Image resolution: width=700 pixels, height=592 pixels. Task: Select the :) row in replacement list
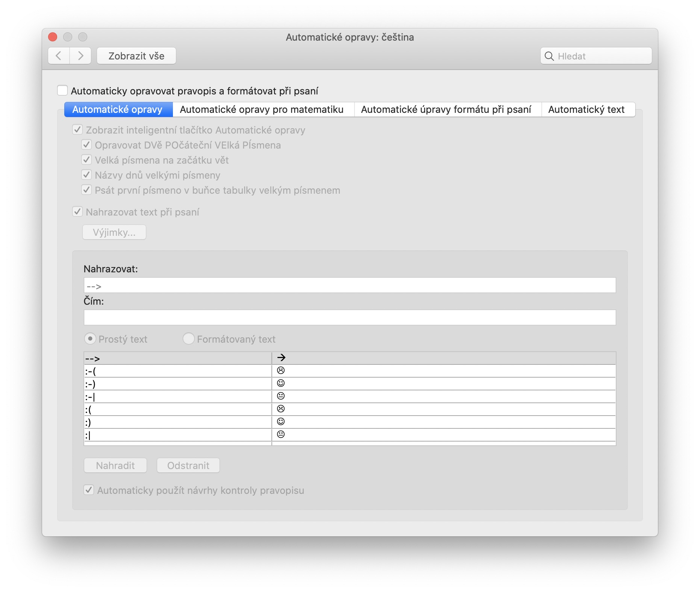pyautogui.click(x=350, y=422)
